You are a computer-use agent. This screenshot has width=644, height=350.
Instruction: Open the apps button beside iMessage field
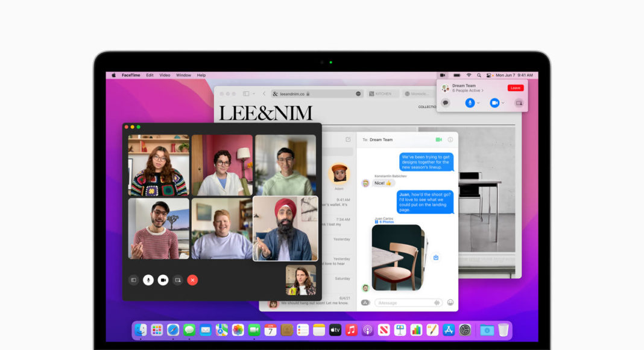[x=365, y=303]
